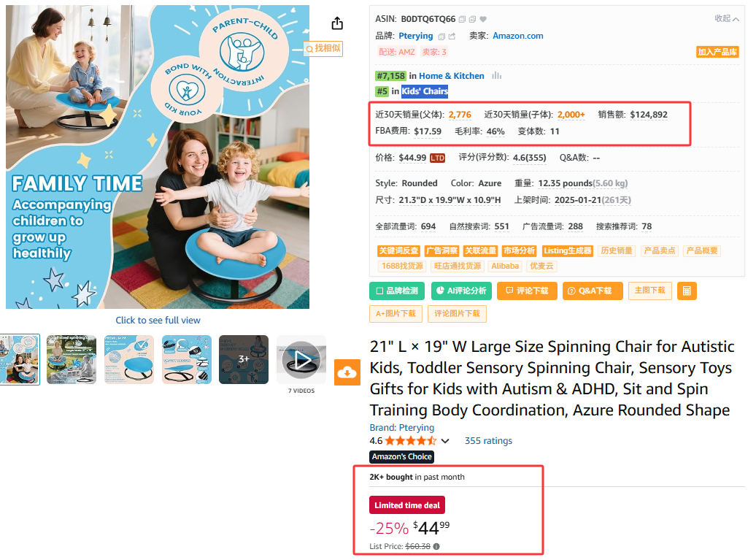Viewport: 756px width, 560px height.
Task: Open the bar chart icon next to Home & Kitchen
Action: tap(497, 75)
